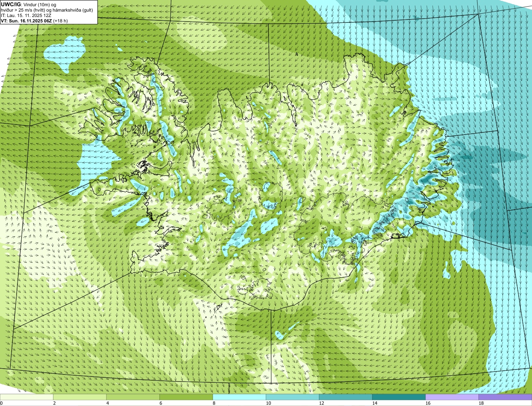The image size is (532, 406).
Task: Click the title line "UWC/IG: Vindur (10m) og"
Action: [x=29, y=4]
